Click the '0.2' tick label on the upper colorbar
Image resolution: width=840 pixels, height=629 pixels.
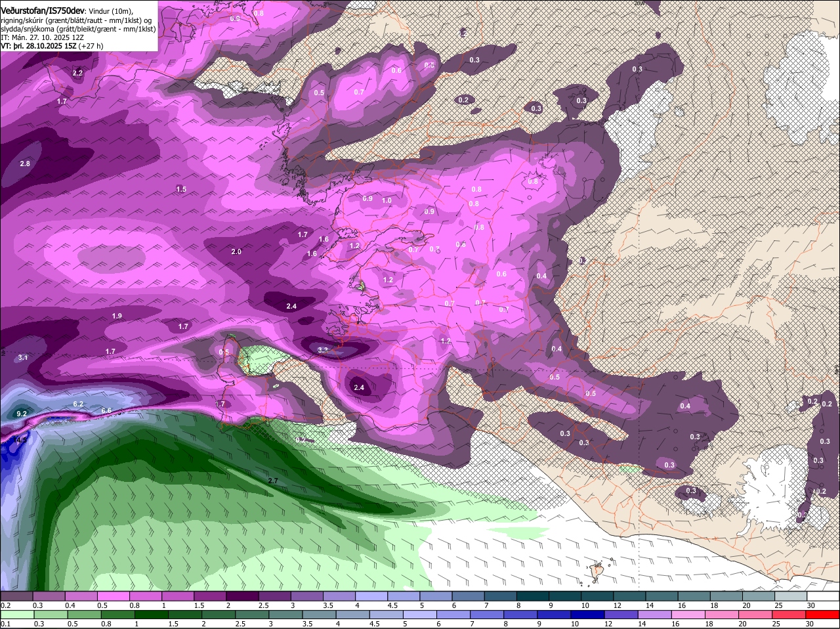[6, 605]
